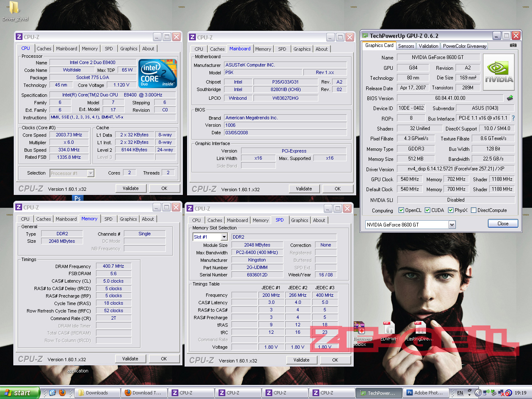Launch Firefox from the Quick Launch bar
The height and width of the screenshot is (399, 532).
(62, 392)
